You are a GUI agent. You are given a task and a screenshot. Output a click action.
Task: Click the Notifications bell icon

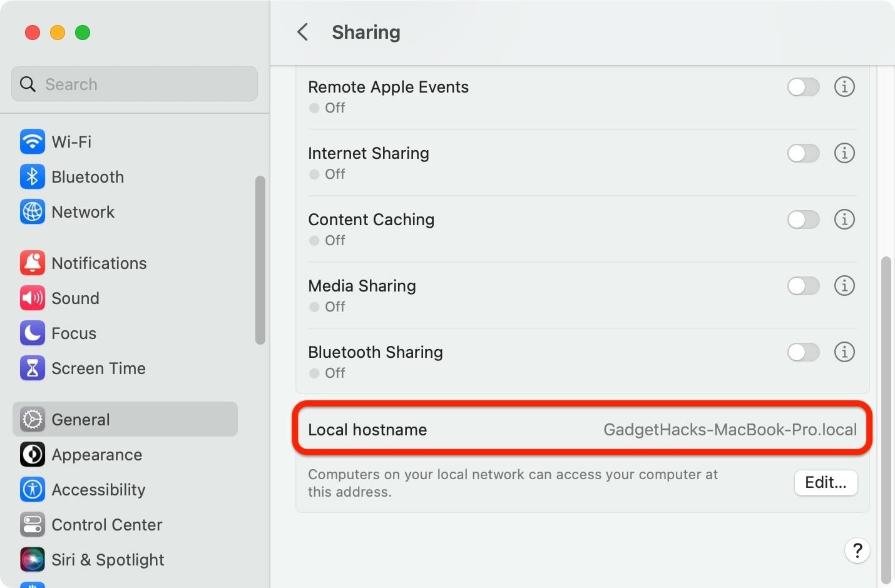click(x=32, y=263)
